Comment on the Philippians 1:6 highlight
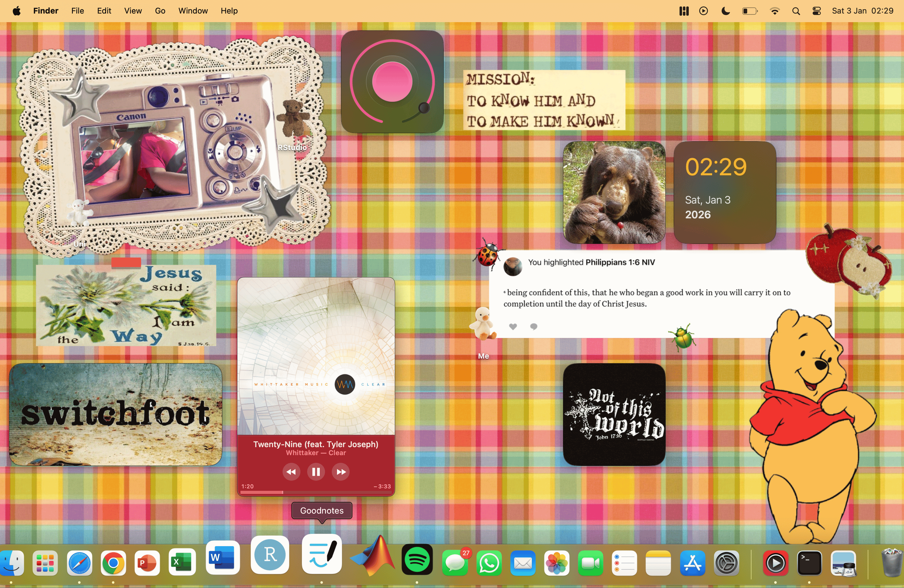This screenshot has width=904, height=588. click(534, 326)
